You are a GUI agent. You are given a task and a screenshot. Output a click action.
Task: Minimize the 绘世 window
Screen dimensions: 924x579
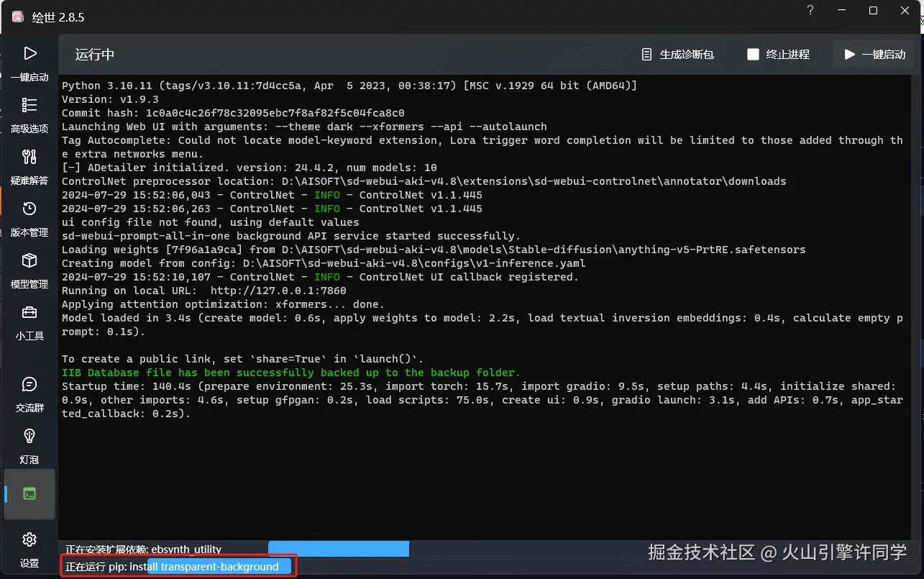[x=842, y=11]
